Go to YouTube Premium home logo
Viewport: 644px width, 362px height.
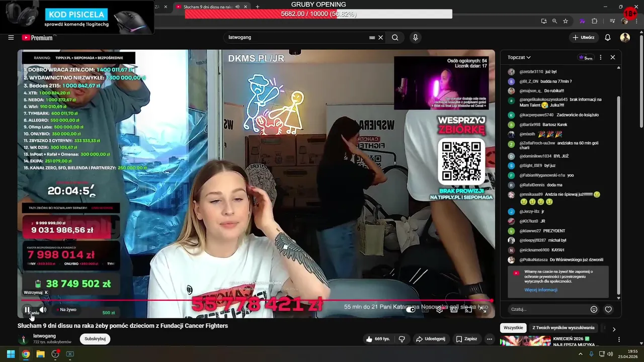coord(37,38)
